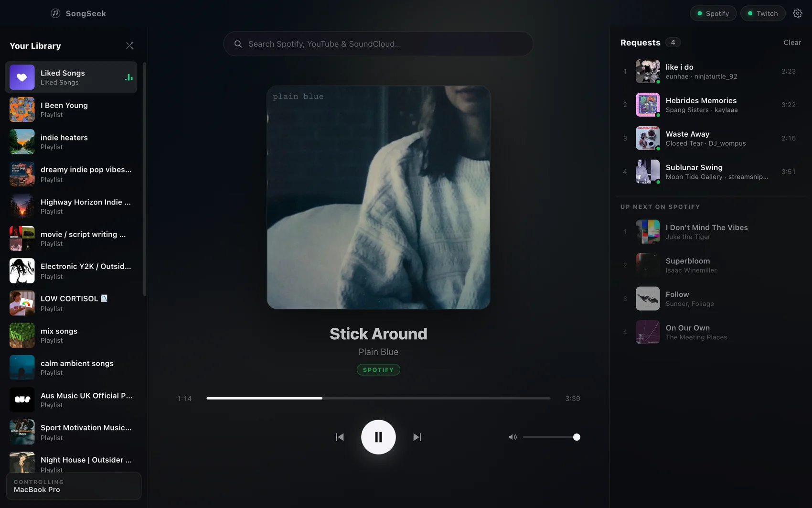The width and height of the screenshot is (812, 508).
Task: Click the SongSeek music note logo
Action: click(x=55, y=13)
